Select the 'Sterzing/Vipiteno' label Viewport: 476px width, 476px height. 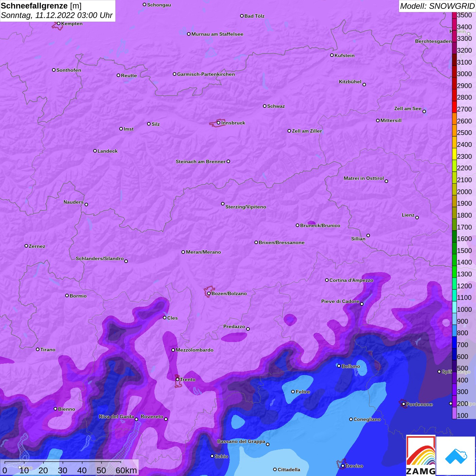click(x=246, y=207)
